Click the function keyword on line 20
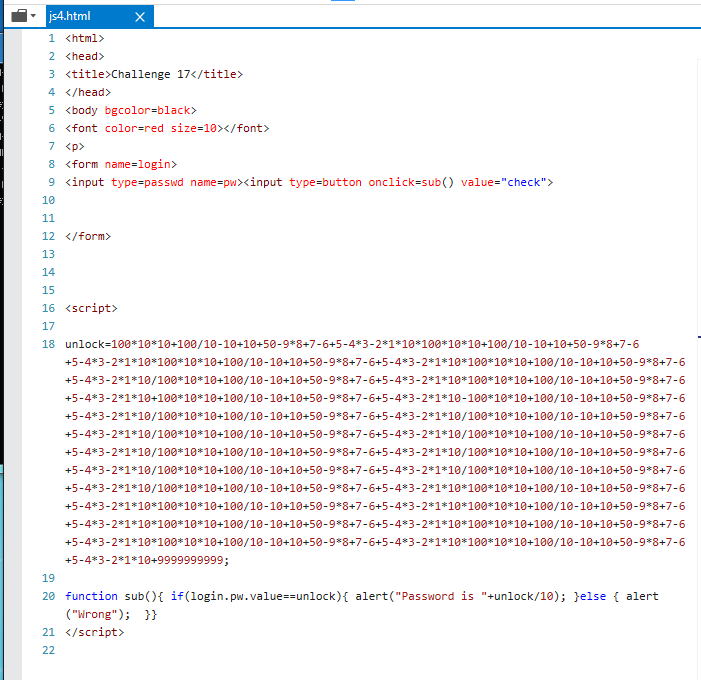 91,596
